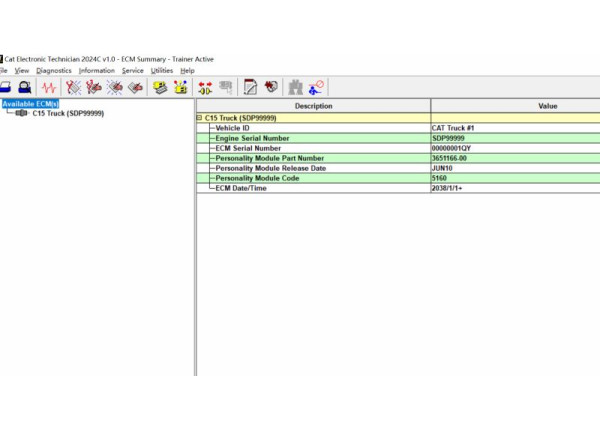Collapse the C15 Truck (SDP99999) group row
Image resolution: width=600 pixels, height=430 pixels.
pyautogui.click(x=200, y=118)
